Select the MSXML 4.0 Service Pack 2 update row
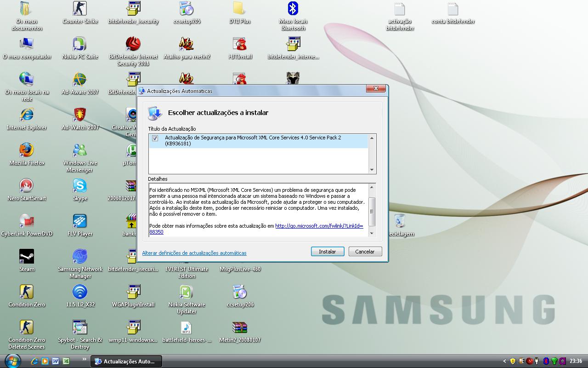The width and height of the screenshot is (588, 368). (x=258, y=141)
